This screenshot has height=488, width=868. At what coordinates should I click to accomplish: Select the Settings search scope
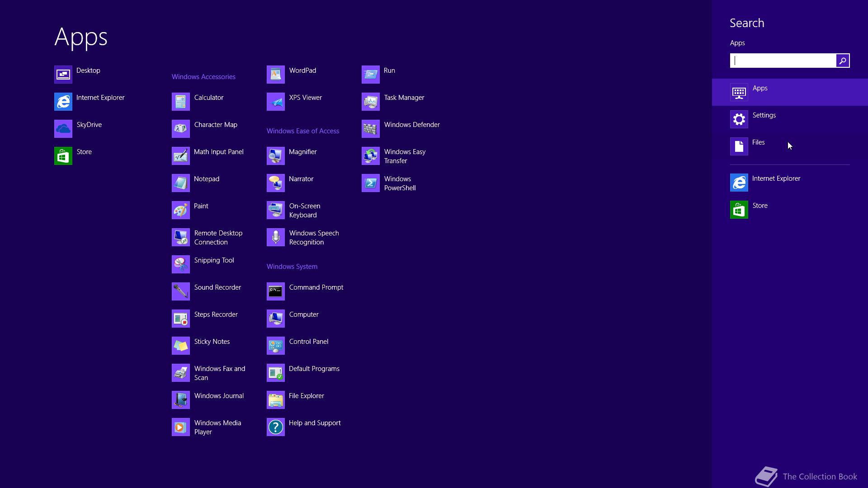click(x=790, y=119)
